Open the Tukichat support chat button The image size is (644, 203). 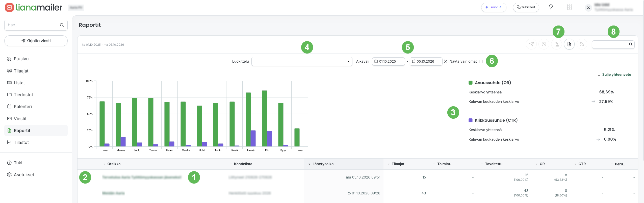[526, 7]
